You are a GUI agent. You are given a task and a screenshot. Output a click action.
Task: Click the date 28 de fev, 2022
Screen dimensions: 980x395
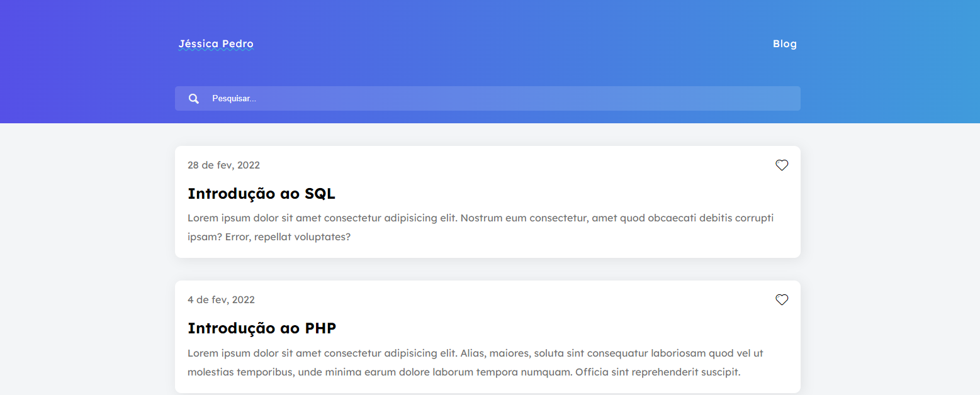pos(223,165)
